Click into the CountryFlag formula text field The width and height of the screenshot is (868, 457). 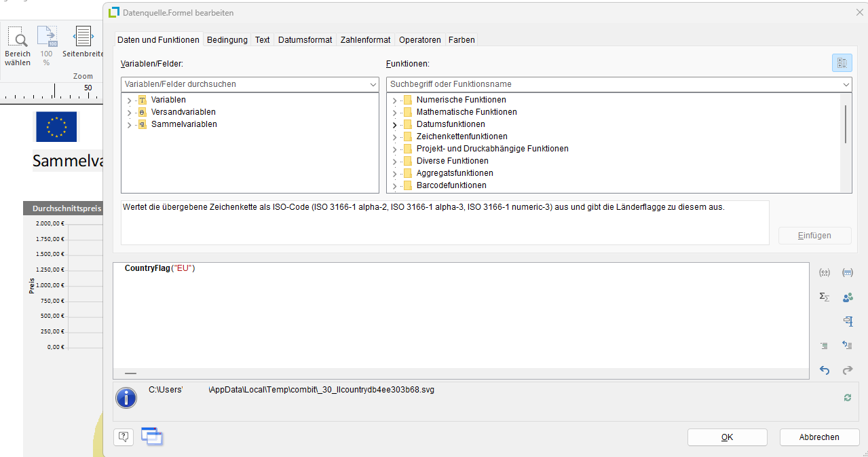461,319
